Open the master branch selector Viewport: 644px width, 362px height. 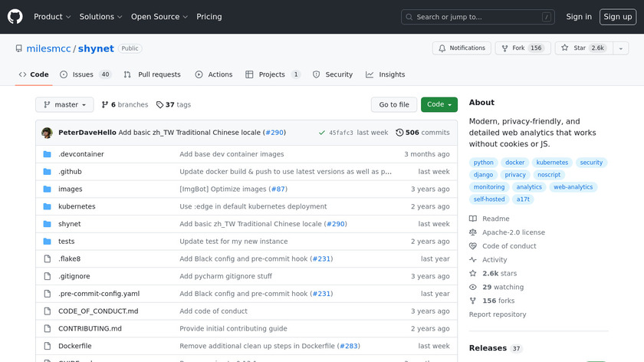pos(64,105)
